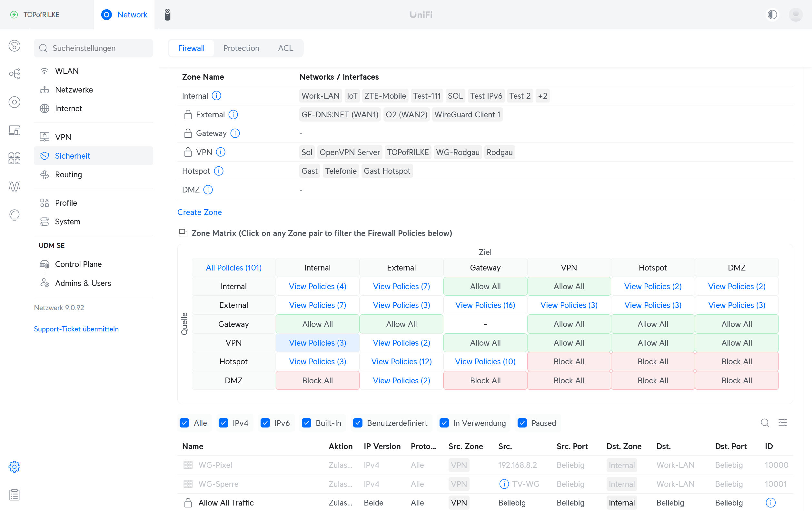The height and width of the screenshot is (511, 812).
Task: Click Support-Ticket übermitteln link
Action: 76,329
